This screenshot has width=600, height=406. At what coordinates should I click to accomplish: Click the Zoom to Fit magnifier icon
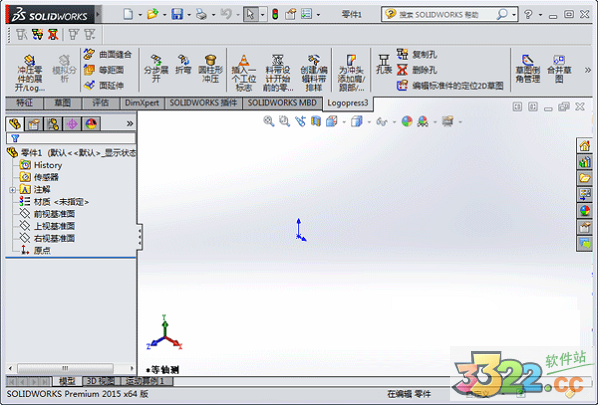coord(269,121)
